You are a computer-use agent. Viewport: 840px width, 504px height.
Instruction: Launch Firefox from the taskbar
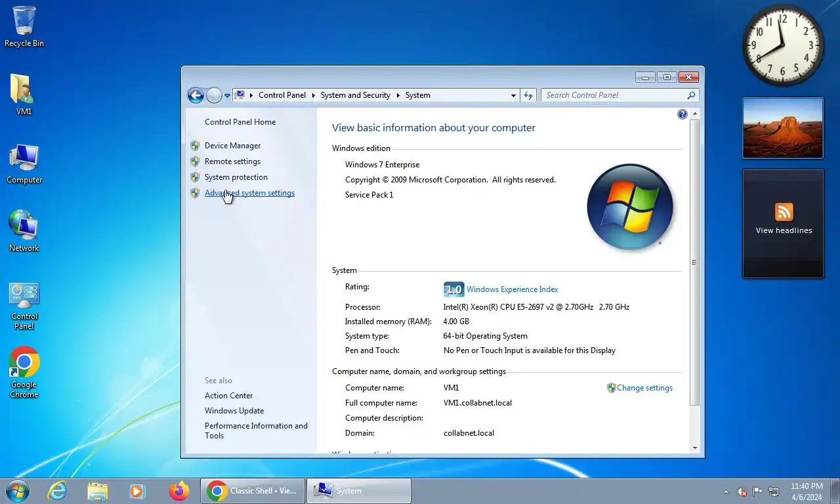tap(178, 491)
